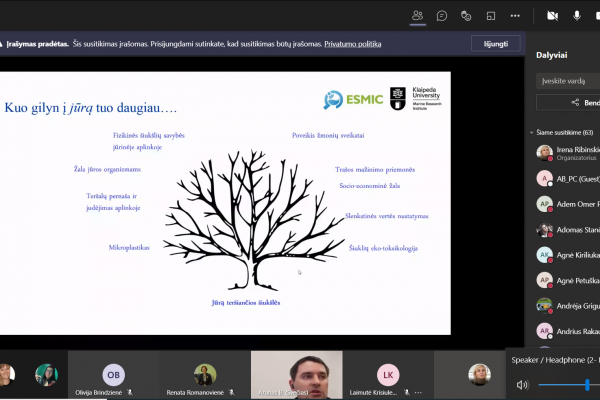
Task: Click the share invite button icon
Action: point(575,102)
